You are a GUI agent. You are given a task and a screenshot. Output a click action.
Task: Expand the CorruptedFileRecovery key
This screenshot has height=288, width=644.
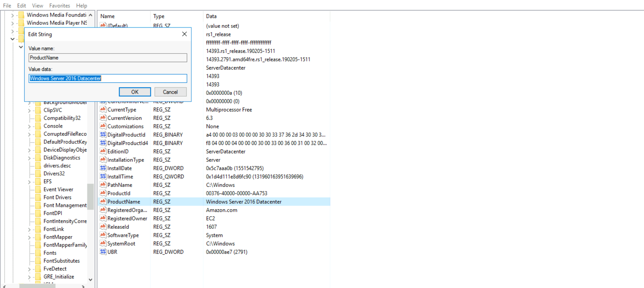click(x=29, y=134)
